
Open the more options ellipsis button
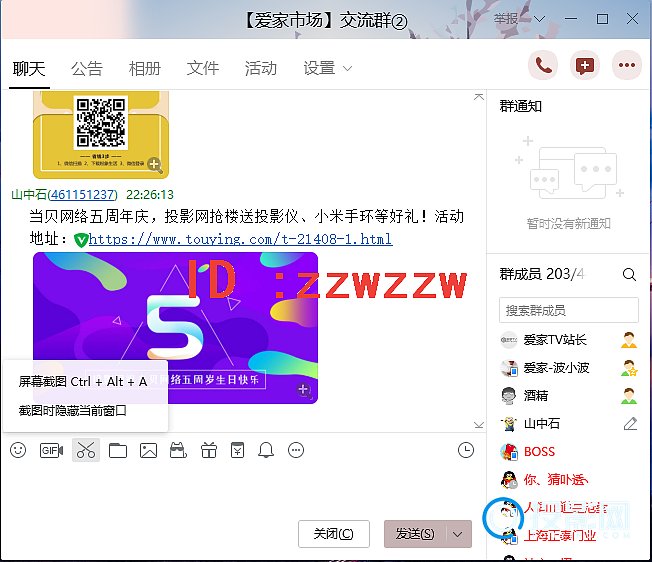pos(627,65)
